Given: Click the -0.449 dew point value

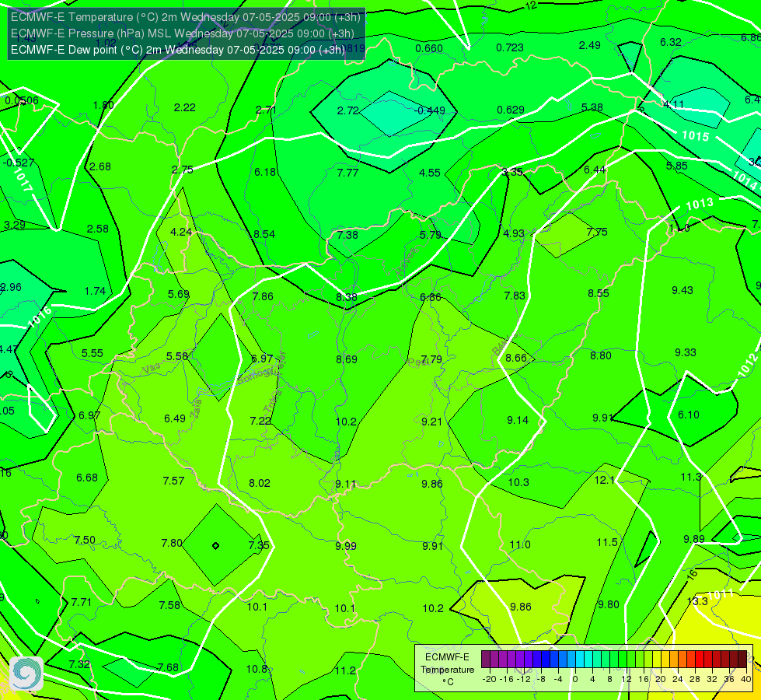Looking at the screenshot, I should click(430, 110).
